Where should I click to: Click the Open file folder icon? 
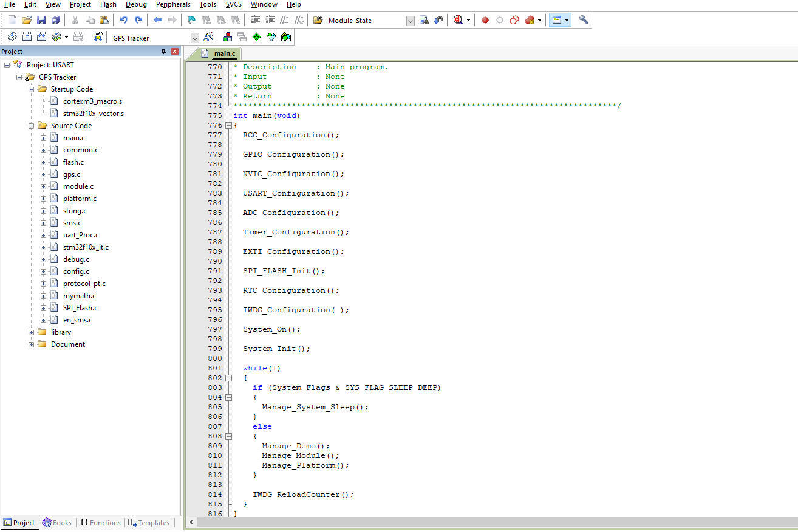(x=27, y=20)
